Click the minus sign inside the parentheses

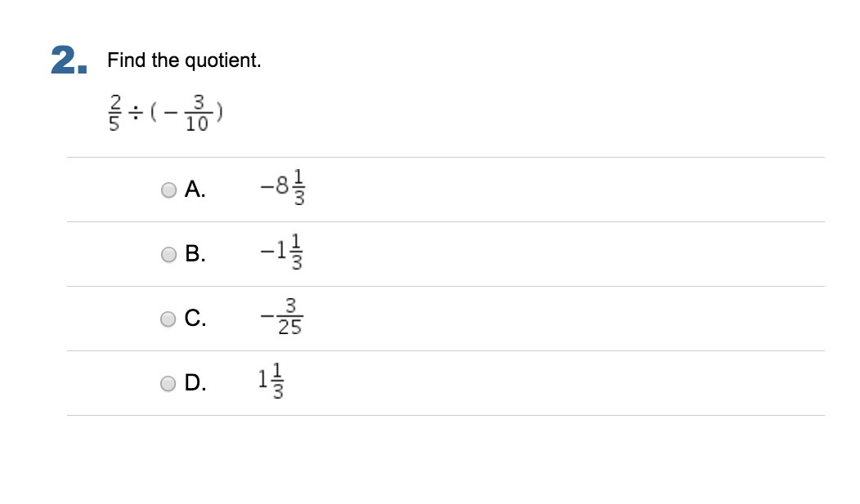pos(172,114)
